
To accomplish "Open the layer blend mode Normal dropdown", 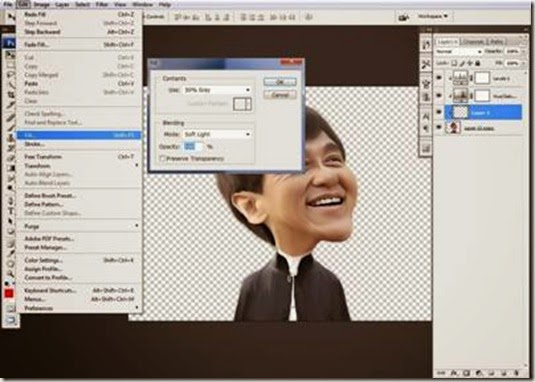I will coord(459,52).
